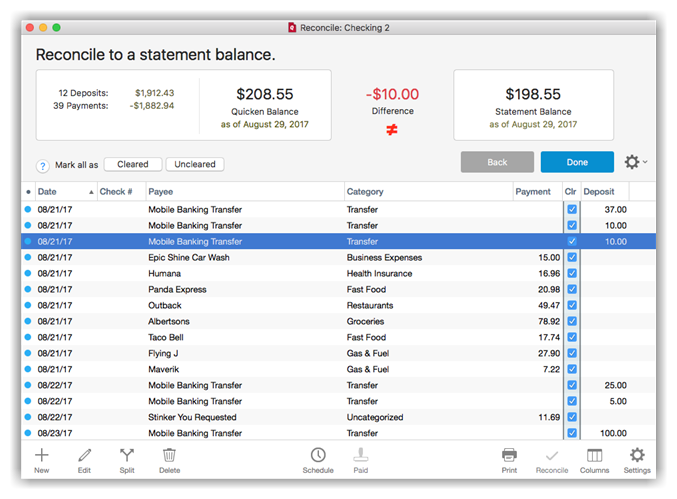Sort by the Date column header
The height and width of the screenshot is (499, 677).
[x=60, y=192]
